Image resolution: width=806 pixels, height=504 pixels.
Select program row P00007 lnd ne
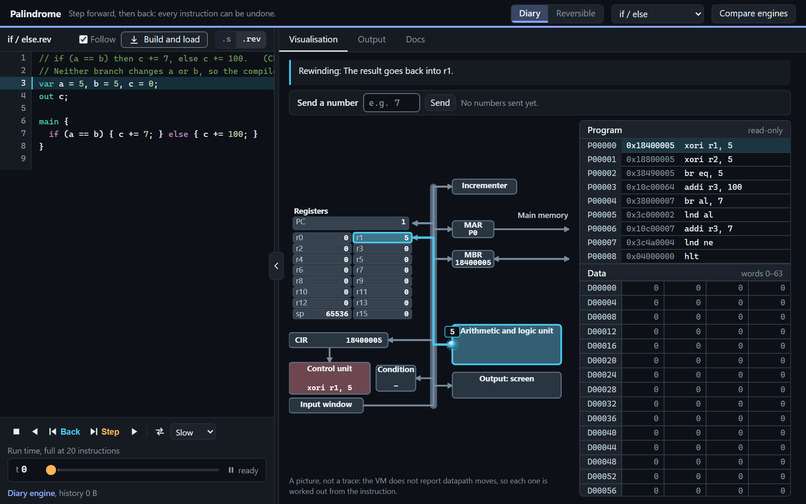tap(685, 243)
